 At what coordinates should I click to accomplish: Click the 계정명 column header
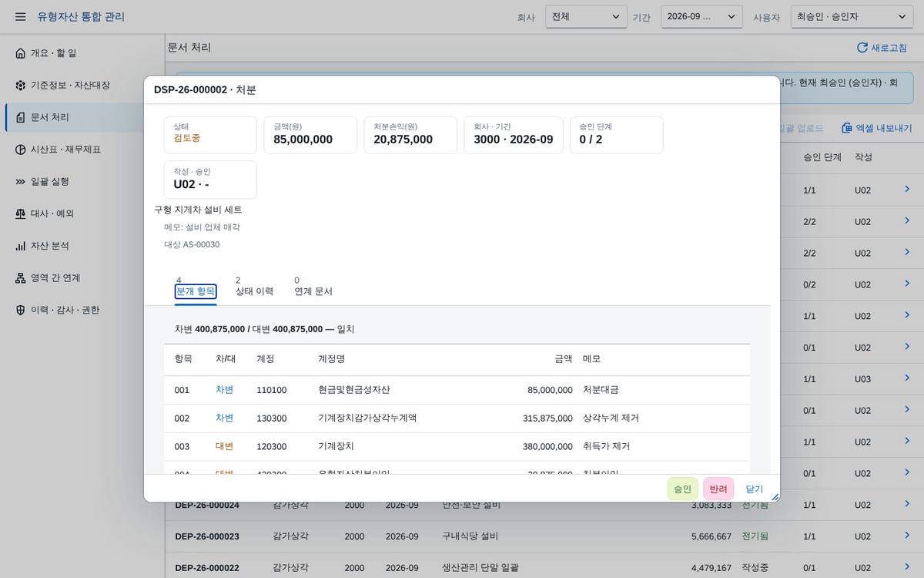pyautogui.click(x=332, y=359)
